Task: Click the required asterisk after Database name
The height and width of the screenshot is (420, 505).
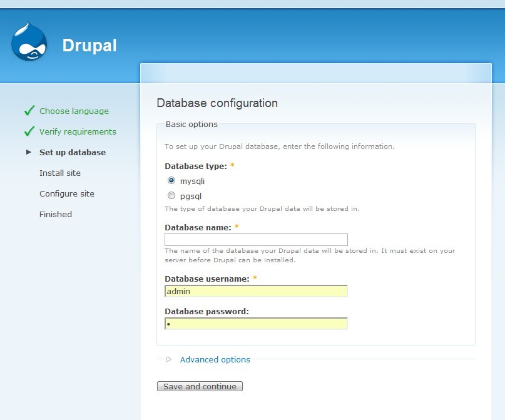Action: [237, 227]
